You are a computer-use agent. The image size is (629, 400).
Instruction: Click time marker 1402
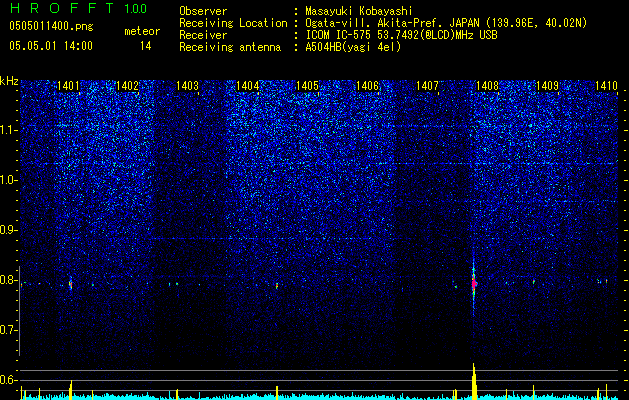click(128, 85)
